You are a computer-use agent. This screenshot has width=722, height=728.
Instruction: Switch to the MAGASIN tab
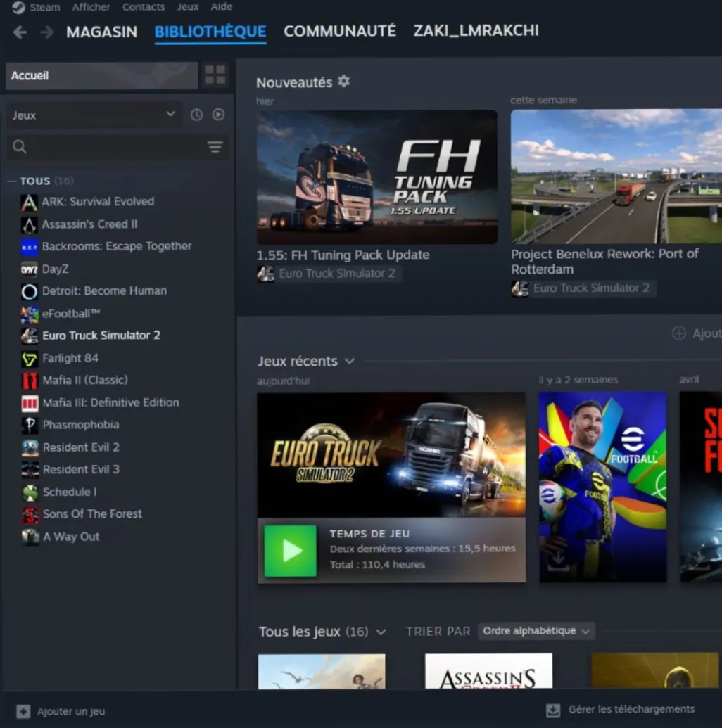tap(102, 32)
